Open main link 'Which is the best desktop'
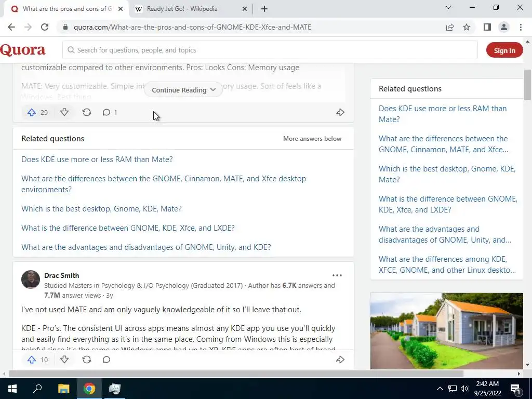Viewport: 532px width, 399px height. pos(101,209)
